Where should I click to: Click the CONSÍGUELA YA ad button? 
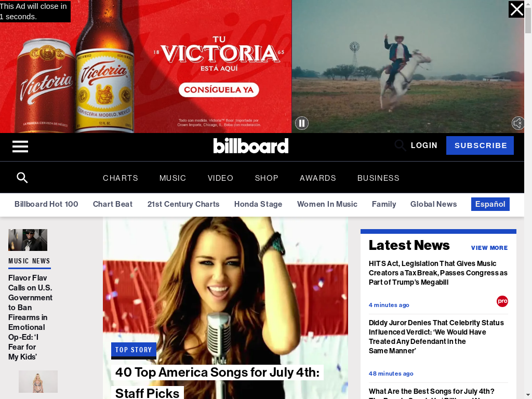click(x=219, y=89)
